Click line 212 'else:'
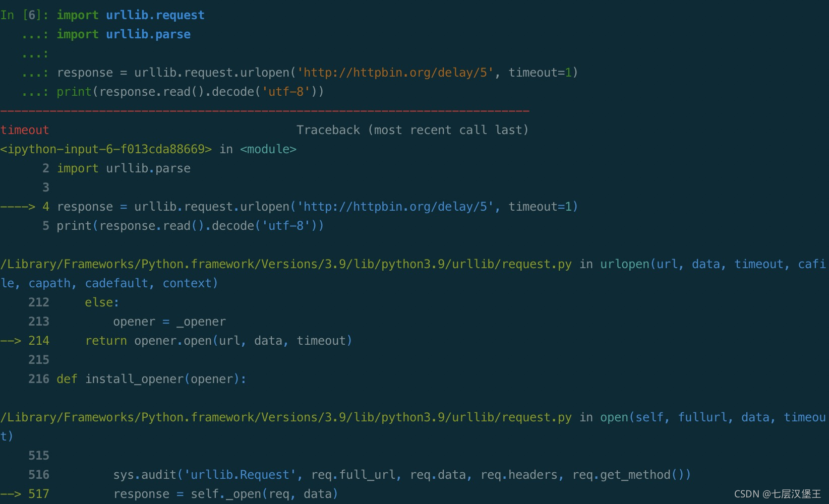Screen dimensions: 829x504 (x=102, y=302)
